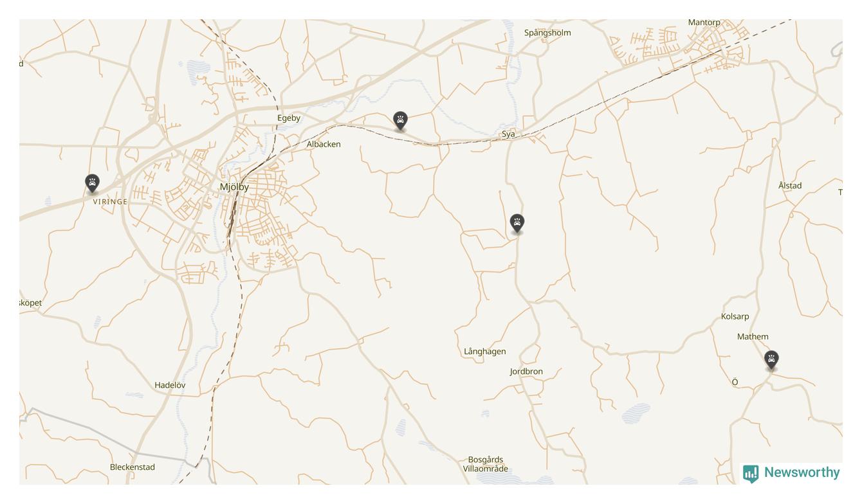Click the Sya village label
The image size is (862, 504).
click(x=508, y=134)
